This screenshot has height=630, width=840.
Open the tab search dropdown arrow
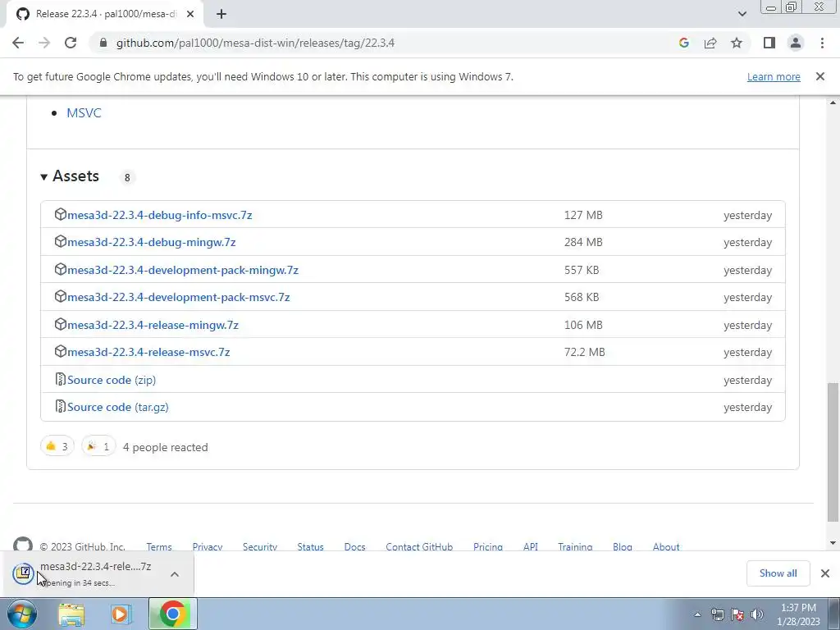(x=742, y=14)
